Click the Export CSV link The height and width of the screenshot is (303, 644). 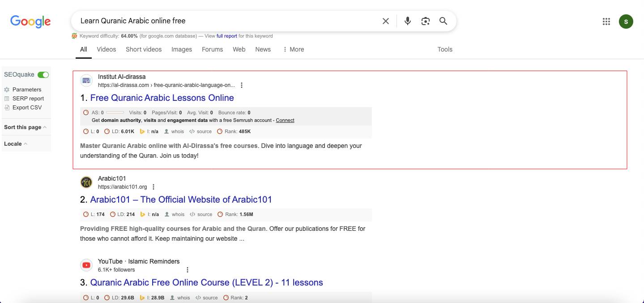27,108
